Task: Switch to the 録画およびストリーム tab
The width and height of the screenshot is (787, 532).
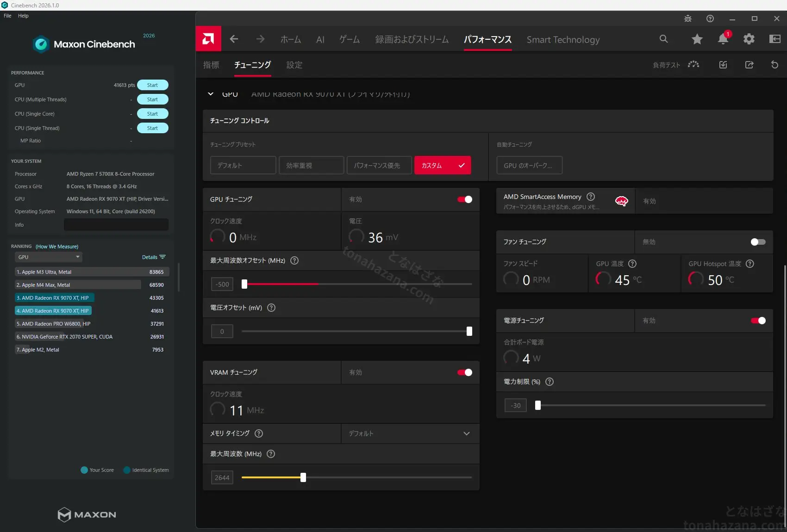Action: pyautogui.click(x=412, y=40)
